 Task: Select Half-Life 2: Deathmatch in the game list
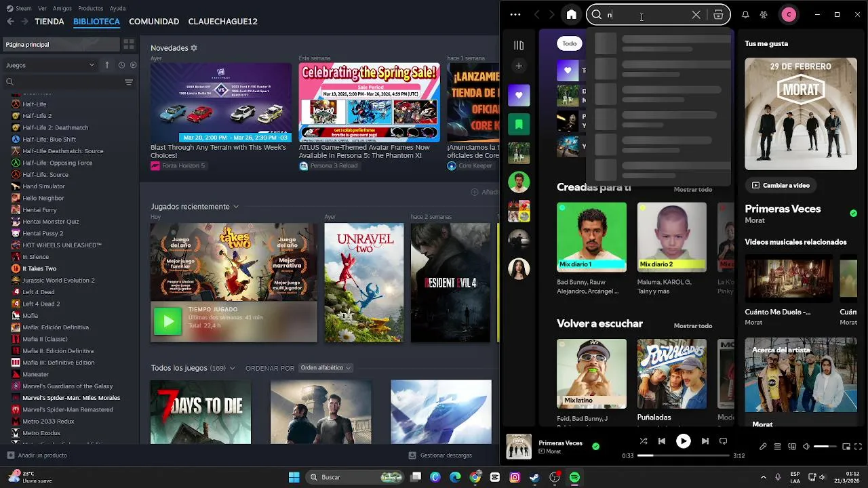tap(56, 127)
